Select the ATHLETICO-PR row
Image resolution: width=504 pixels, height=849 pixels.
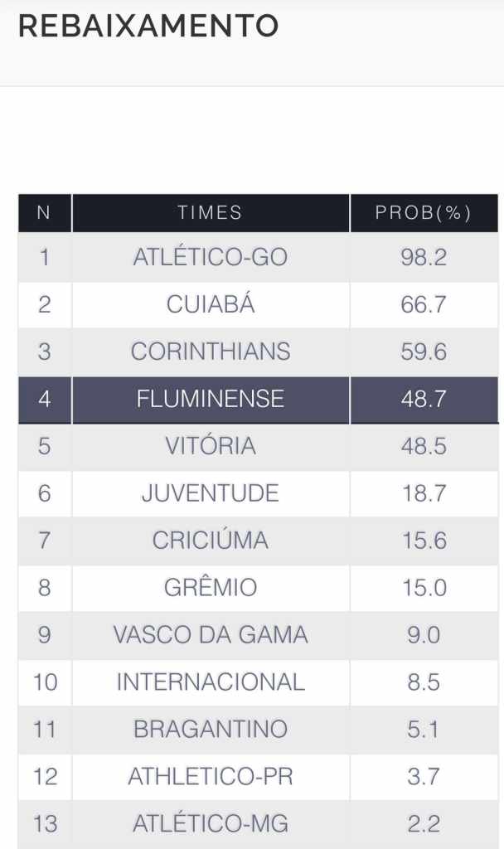pyautogui.click(x=259, y=776)
